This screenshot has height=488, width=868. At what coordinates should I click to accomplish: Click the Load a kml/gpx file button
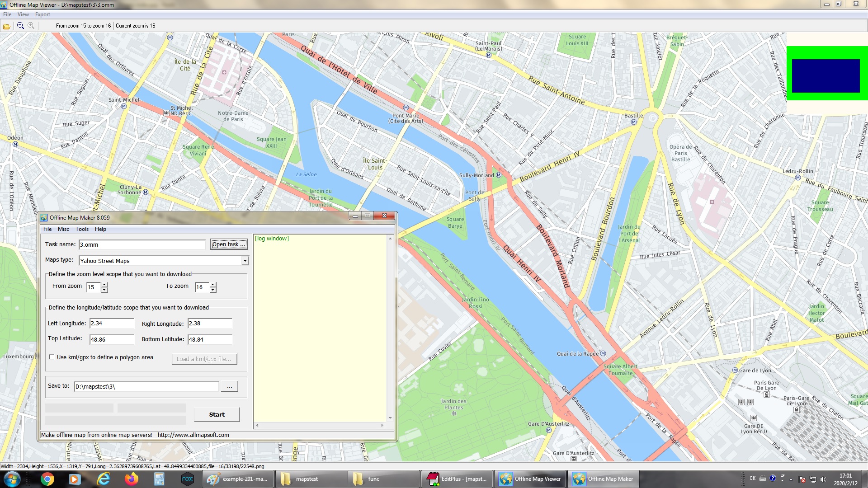pyautogui.click(x=204, y=359)
